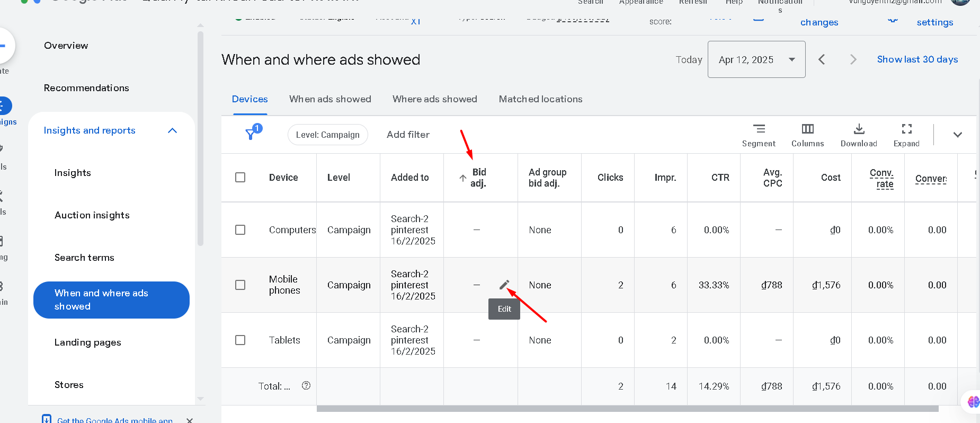Sort by the Impr. column header
This screenshot has width=980, height=423.
pos(665,178)
